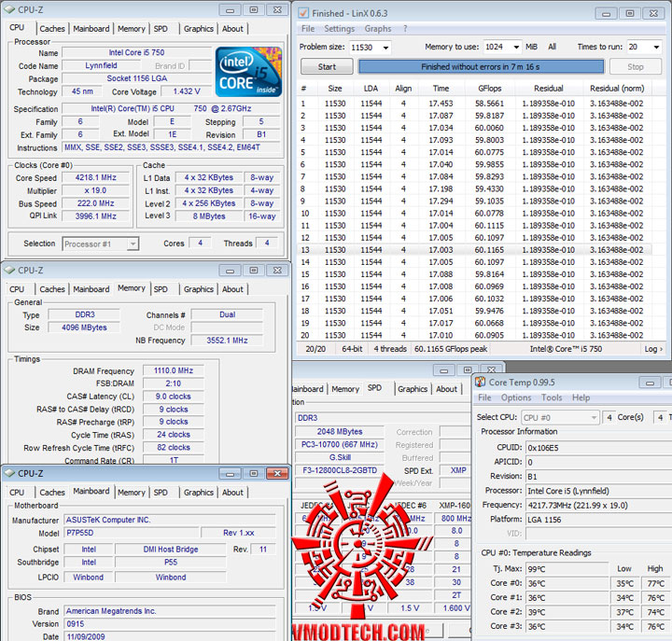Select LinX result row 1 with 58.5661 GFlops
Image resolution: width=672 pixels, height=641 pixels.
[473, 104]
